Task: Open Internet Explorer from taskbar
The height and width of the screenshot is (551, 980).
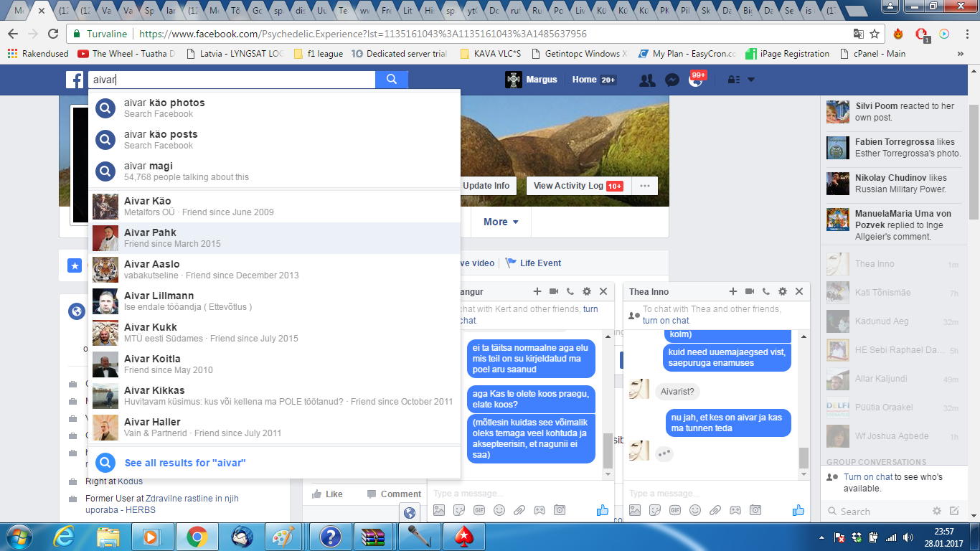Action: 65,536
